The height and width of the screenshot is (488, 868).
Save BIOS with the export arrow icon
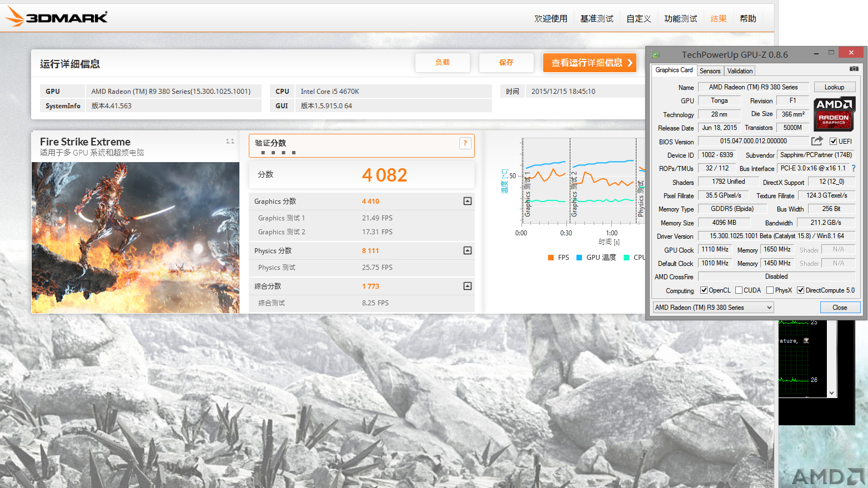[817, 141]
